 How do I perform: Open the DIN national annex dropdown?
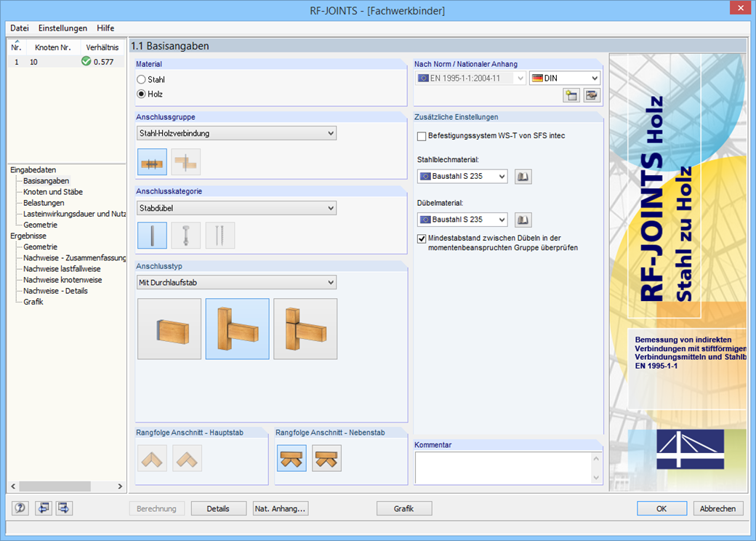click(565, 78)
